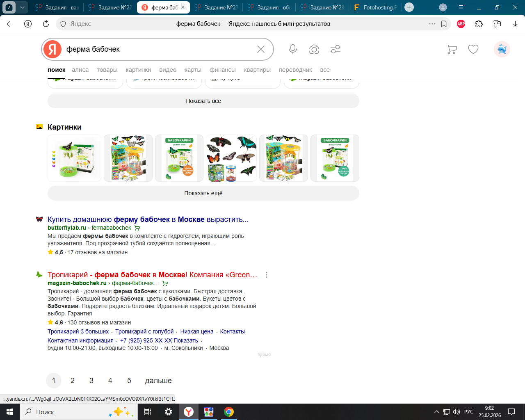The width and height of the screenshot is (525, 420).
Task: Open the image thumbnail with several dark butterflies
Action: [x=231, y=158]
